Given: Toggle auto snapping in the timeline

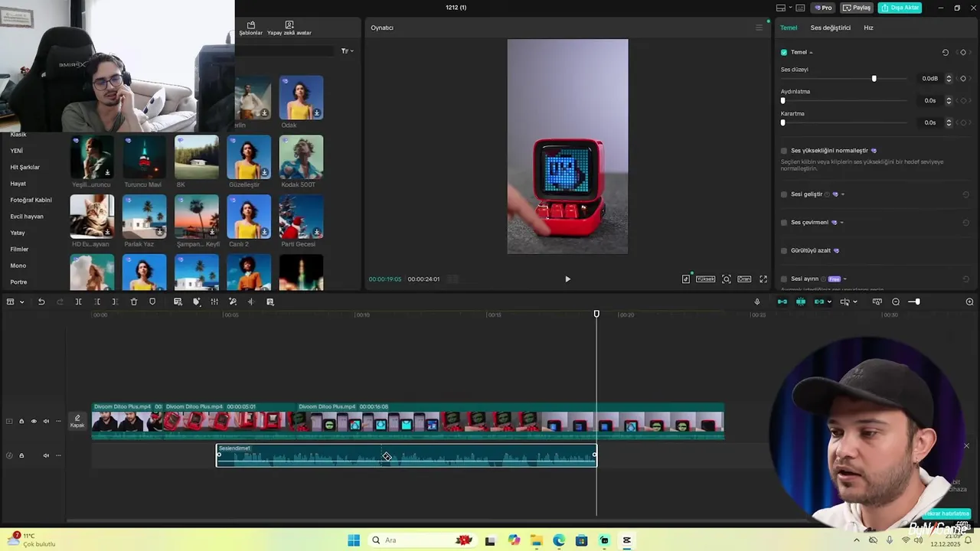Looking at the screenshot, I should (801, 302).
